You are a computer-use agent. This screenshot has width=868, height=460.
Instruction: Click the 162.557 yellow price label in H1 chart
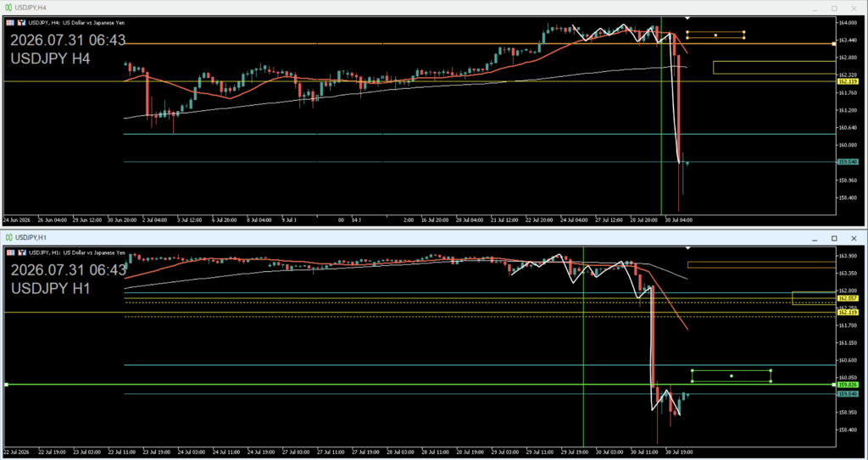click(x=848, y=298)
